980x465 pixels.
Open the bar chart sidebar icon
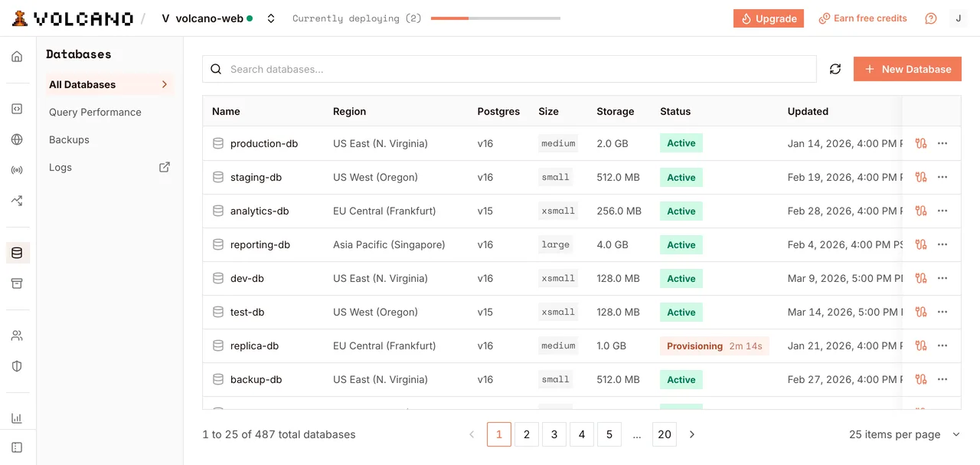17,418
